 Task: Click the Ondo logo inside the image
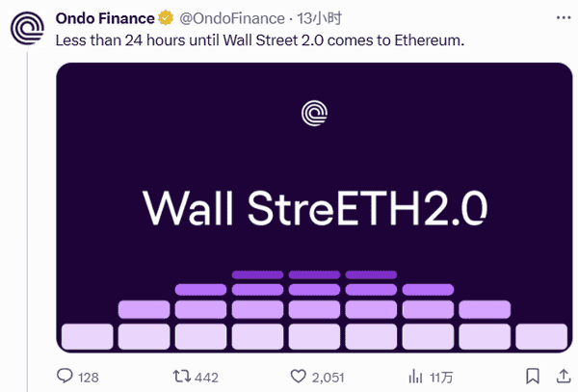(x=314, y=115)
